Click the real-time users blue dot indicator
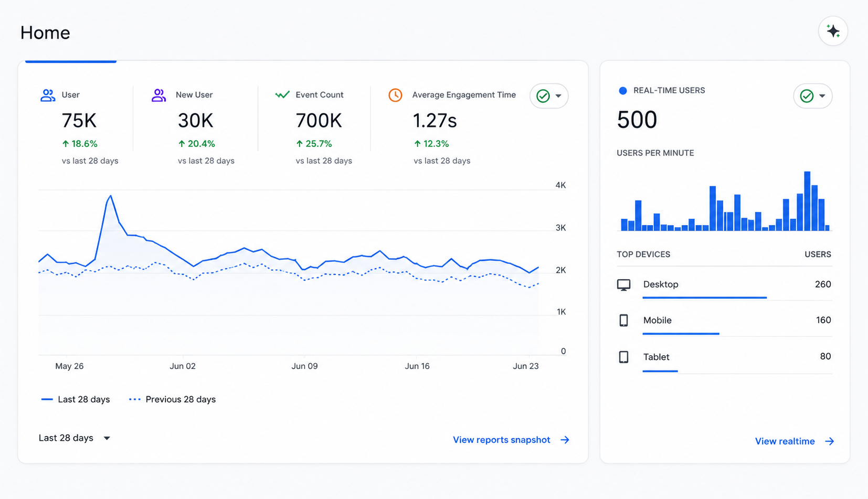The width and height of the screenshot is (868, 499). click(623, 91)
